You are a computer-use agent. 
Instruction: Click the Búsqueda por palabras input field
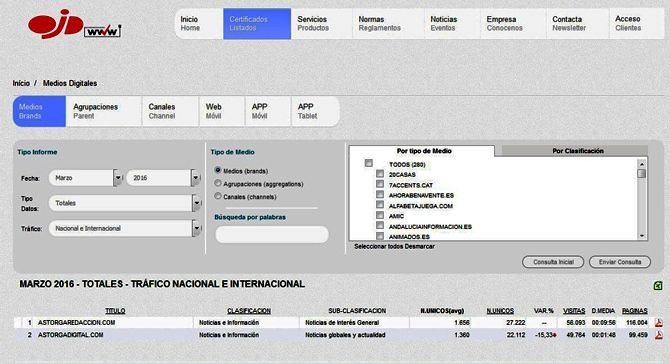click(272, 235)
